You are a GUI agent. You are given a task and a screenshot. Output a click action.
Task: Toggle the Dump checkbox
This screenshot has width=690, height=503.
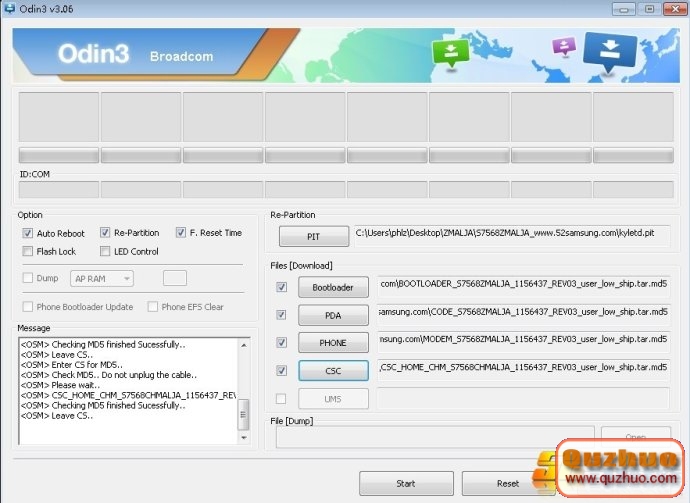[28, 278]
